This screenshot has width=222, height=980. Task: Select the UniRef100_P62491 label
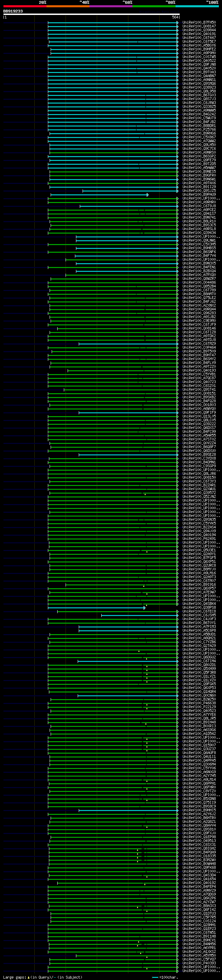click(199, 539)
